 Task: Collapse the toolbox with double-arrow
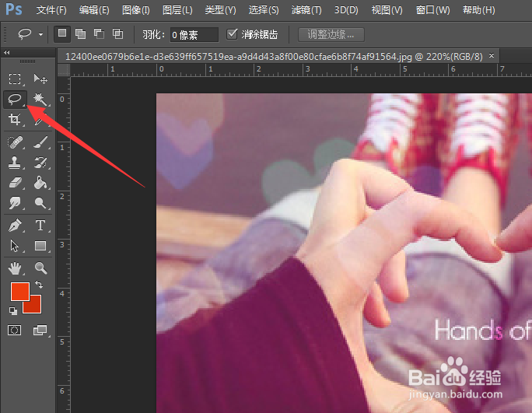(x=6, y=53)
